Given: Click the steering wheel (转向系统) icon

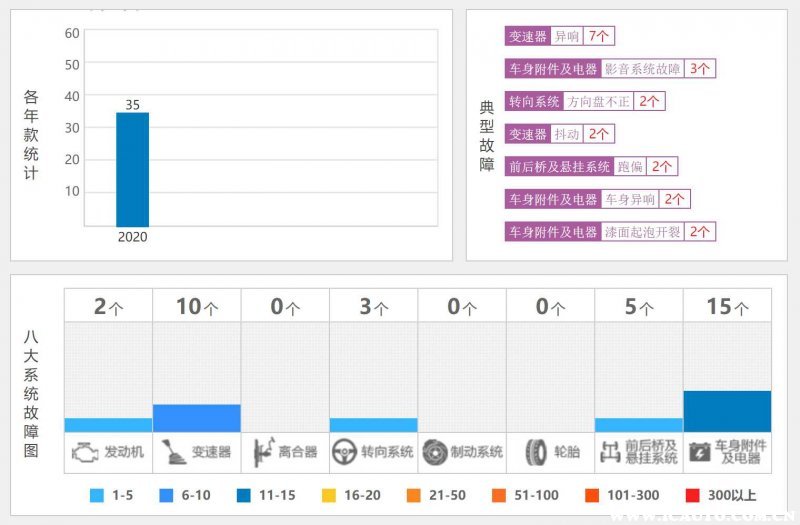Looking at the screenshot, I should pos(346,451).
